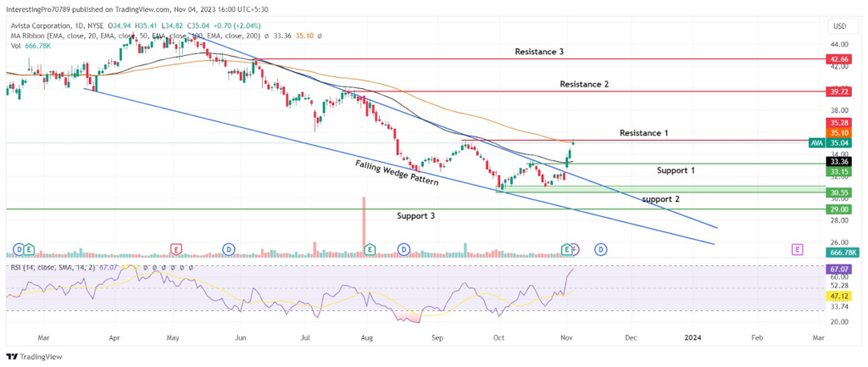Click the 42.66 red price label

point(837,58)
